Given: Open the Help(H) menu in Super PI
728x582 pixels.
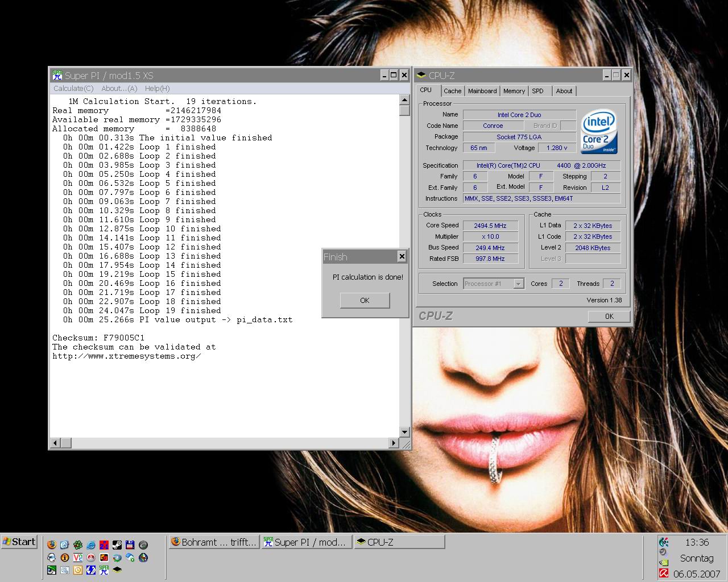Looking at the screenshot, I should pyautogui.click(x=157, y=89).
